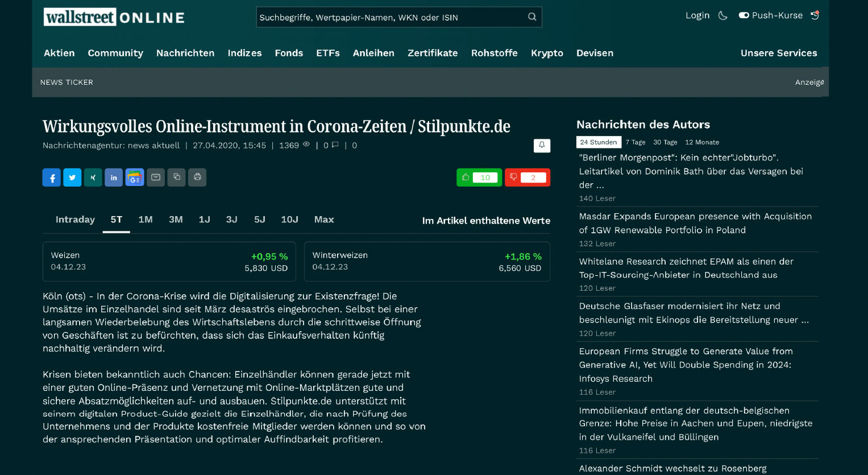This screenshot has height=475, width=868.
Task: Open Immobilienkauf deutsch-belgische Grenze article
Action: click(x=696, y=424)
